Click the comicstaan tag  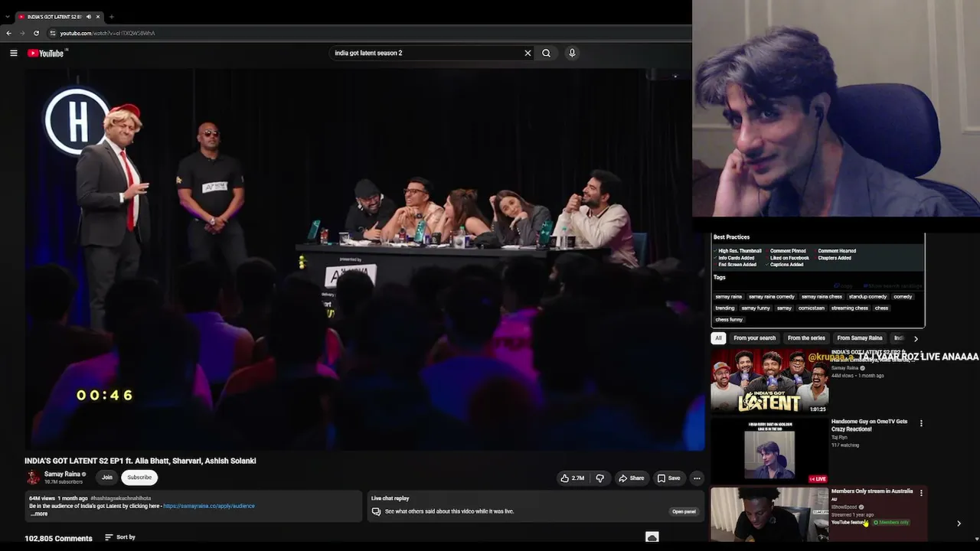(812, 308)
